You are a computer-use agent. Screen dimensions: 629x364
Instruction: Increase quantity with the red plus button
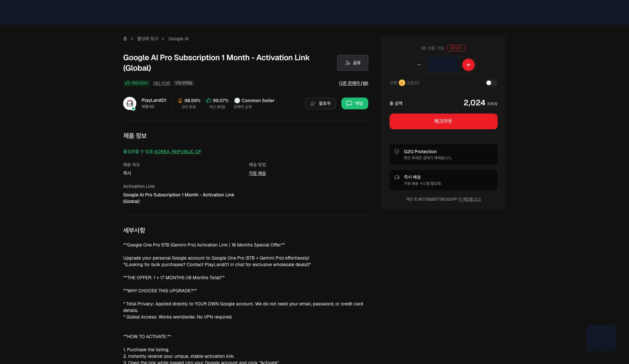point(468,65)
